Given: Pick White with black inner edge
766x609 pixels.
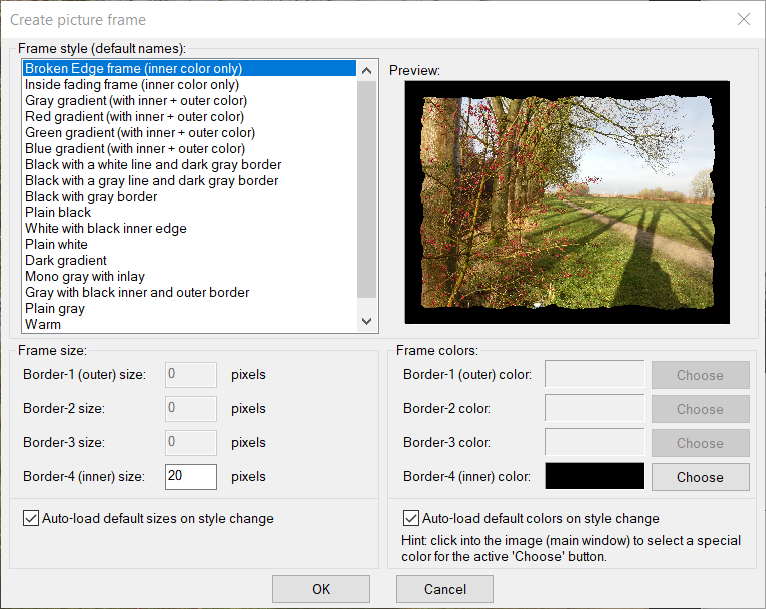Looking at the screenshot, I should pyautogui.click(x=105, y=229).
